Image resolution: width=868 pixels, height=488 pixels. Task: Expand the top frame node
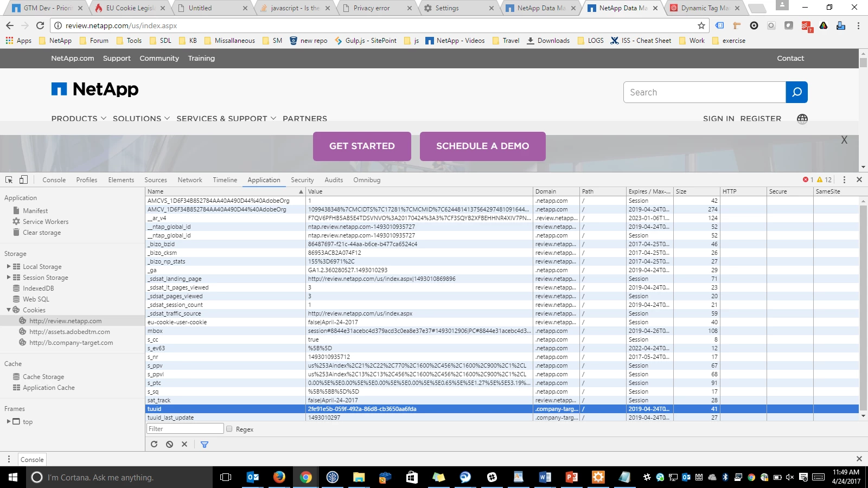tap(9, 421)
